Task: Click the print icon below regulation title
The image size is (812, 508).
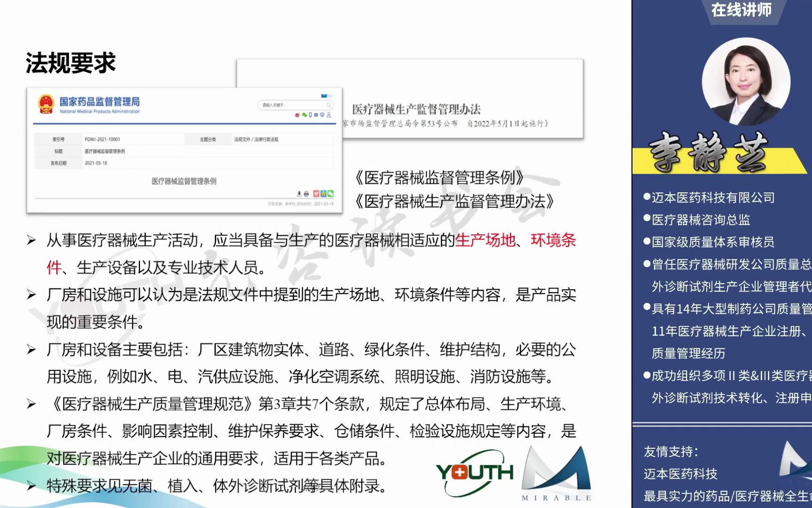Action: (306, 194)
